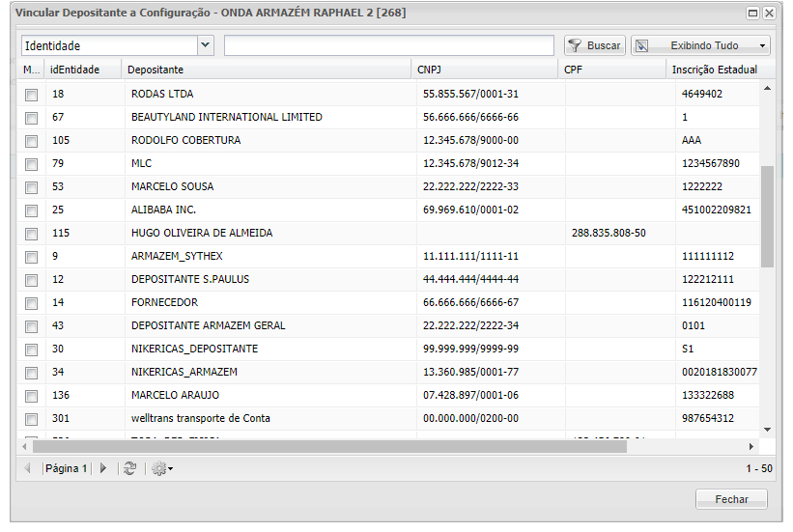Select CPF value 288.835.808-50
The width and height of the screenshot is (793, 532).
[609, 233]
